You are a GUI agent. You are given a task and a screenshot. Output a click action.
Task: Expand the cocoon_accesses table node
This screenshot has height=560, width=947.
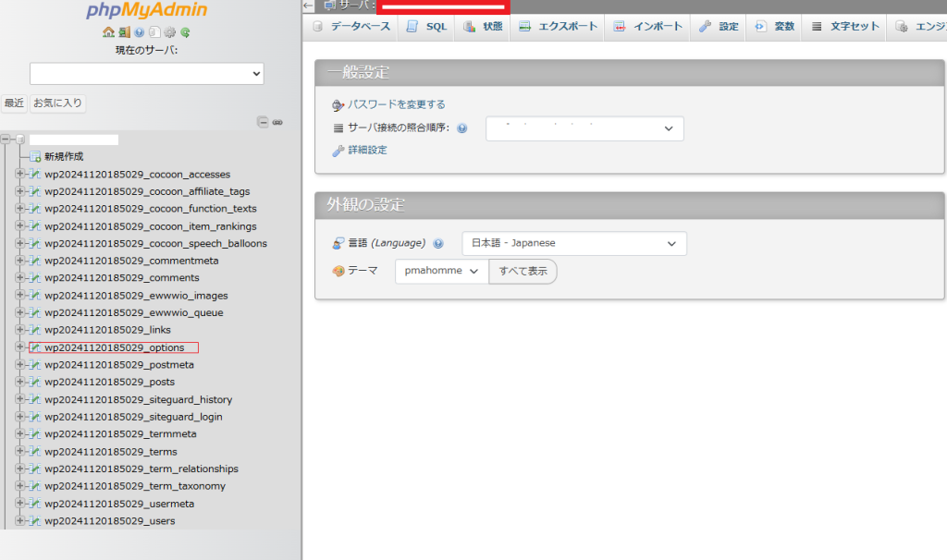(x=20, y=175)
